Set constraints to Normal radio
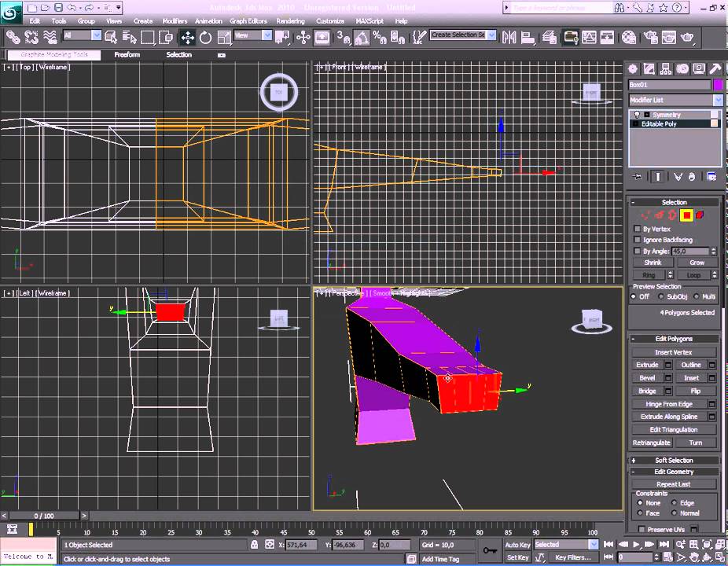 pos(674,513)
